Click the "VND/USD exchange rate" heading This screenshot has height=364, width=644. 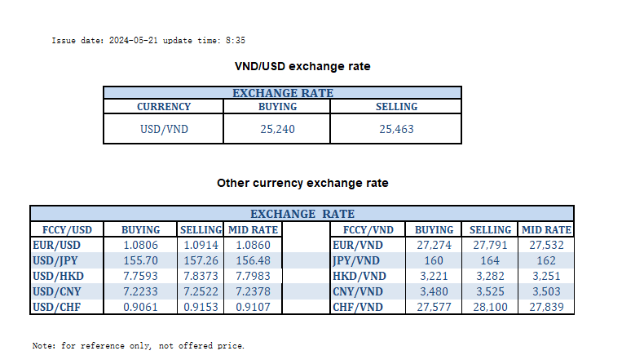point(302,66)
